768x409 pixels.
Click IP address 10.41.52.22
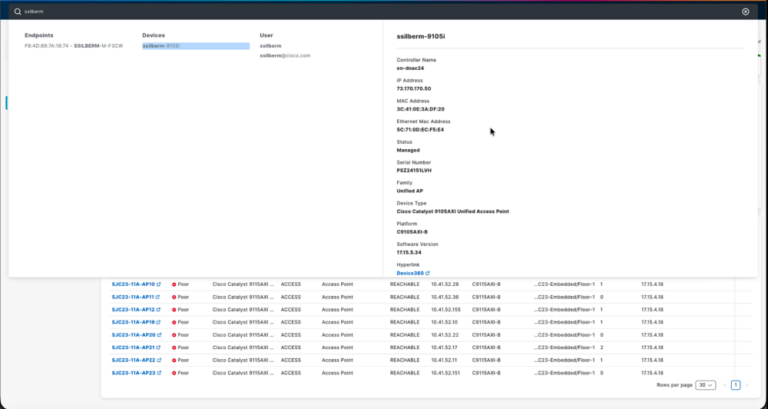tap(445, 335)
